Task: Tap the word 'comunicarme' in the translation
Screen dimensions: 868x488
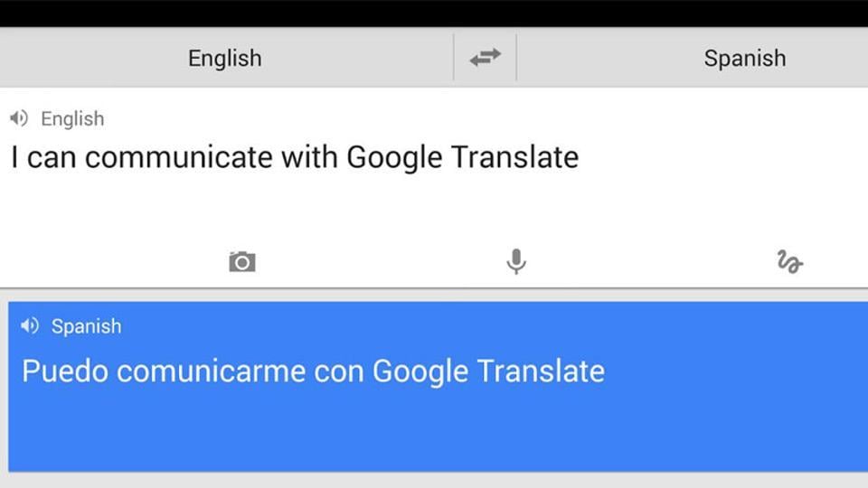Action: pos(211,371)
